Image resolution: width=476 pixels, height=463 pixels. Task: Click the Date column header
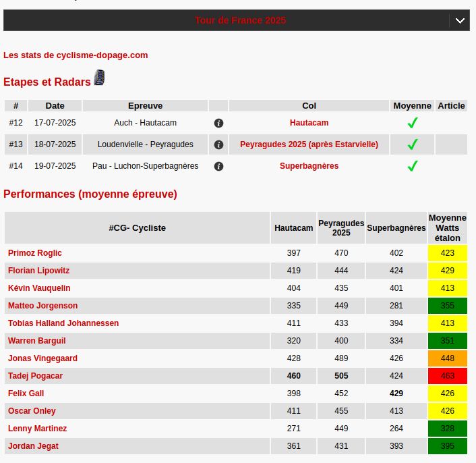pos(55,106)
